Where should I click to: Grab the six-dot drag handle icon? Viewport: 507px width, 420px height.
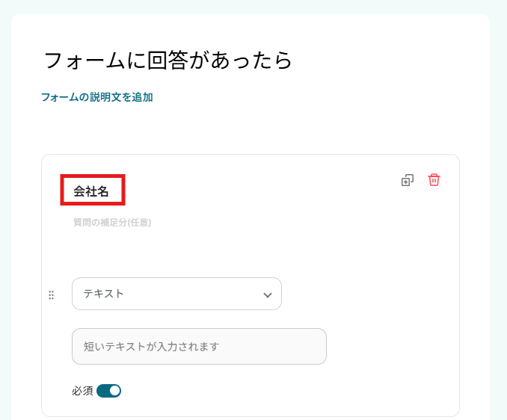[52, 295]
